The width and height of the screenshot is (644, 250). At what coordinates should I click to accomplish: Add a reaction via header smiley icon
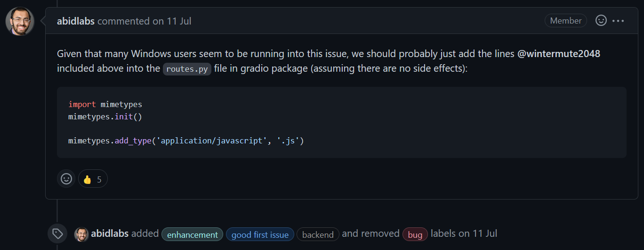point(601,21)
